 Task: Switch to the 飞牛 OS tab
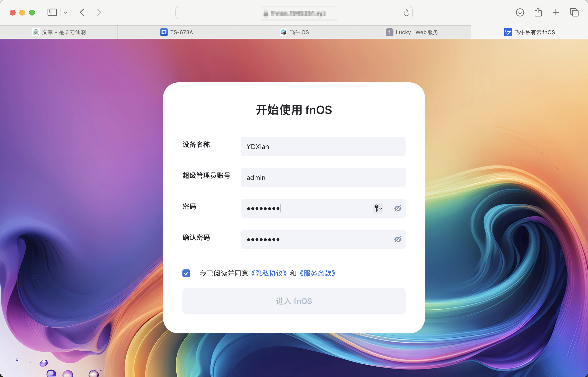point(294,32)
